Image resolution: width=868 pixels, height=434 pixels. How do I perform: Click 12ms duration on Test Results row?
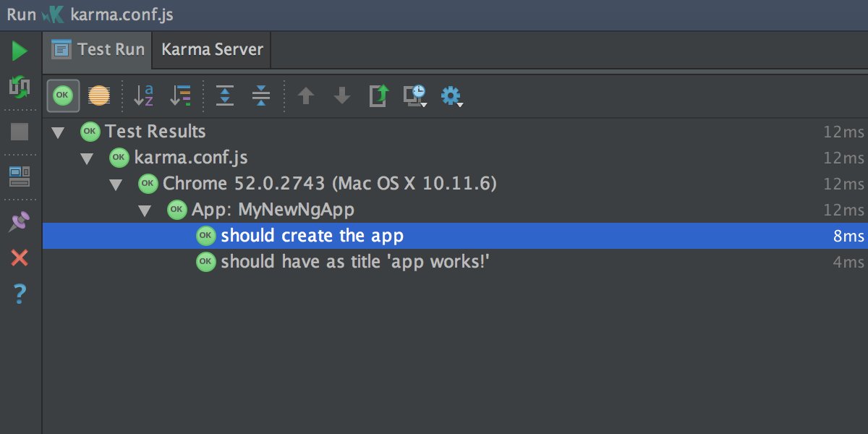[x=843, y=132]
